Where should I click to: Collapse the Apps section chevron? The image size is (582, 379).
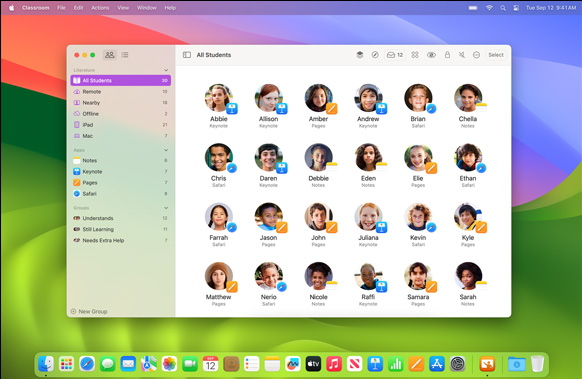(166, 150)
